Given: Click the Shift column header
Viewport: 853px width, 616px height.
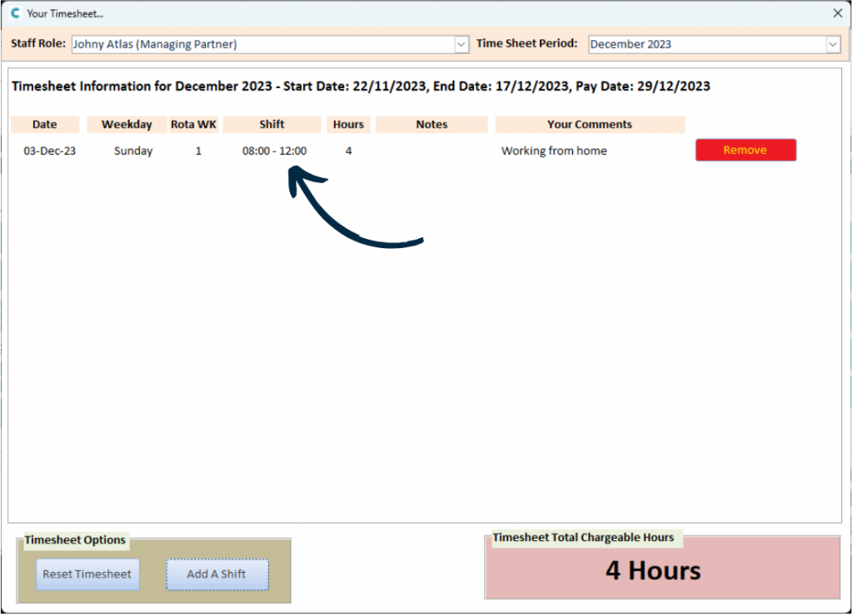Looking at the screenshot, I should [x=272, y=125].
